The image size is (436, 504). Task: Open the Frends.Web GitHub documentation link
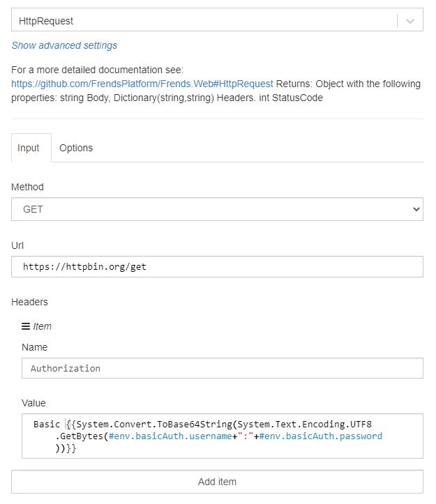[142, 84]
